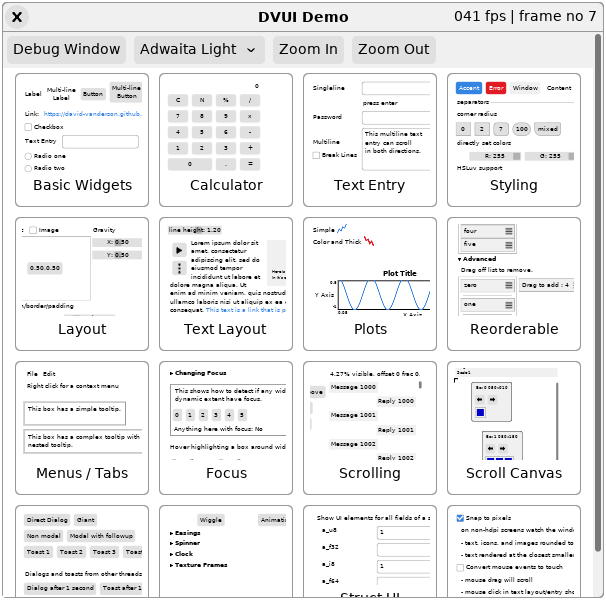The image size is (606, 600).
Task: Click the play icon in Text Layout card
Action: 179,251
